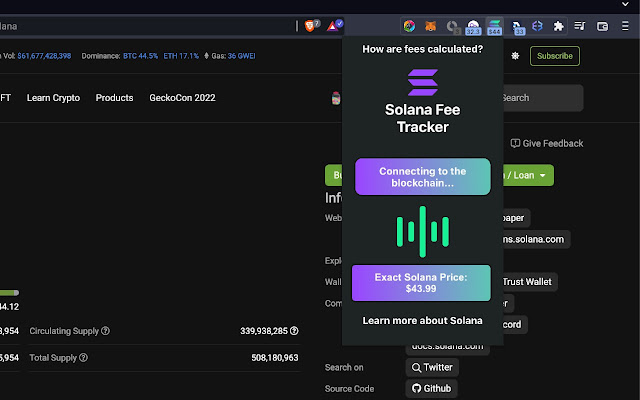Viewport: 640px width, 400px height.
Task: Open extension showing 33 badge
Action: pyautogui.click(x=516, y=27)
